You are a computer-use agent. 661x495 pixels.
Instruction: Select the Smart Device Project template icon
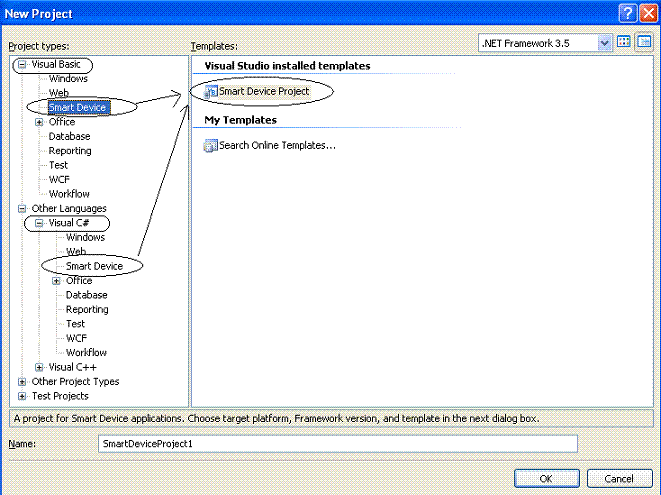click(210, 91)
